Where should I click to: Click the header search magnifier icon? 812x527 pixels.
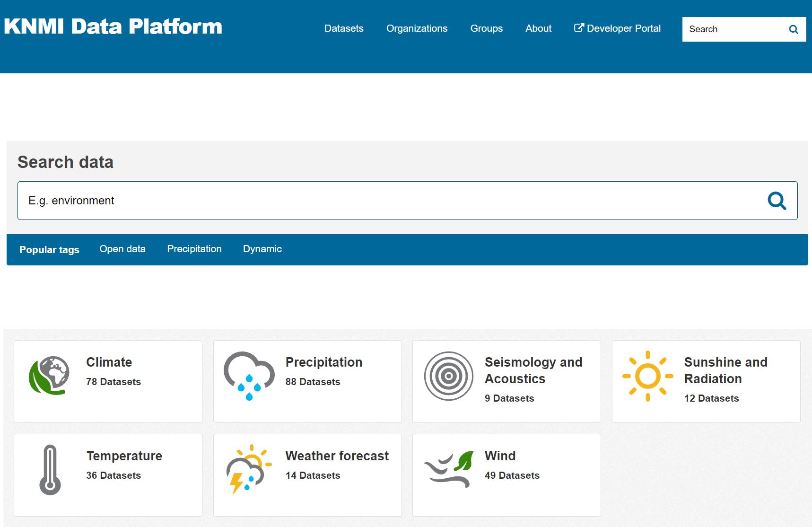pos(794,29)
